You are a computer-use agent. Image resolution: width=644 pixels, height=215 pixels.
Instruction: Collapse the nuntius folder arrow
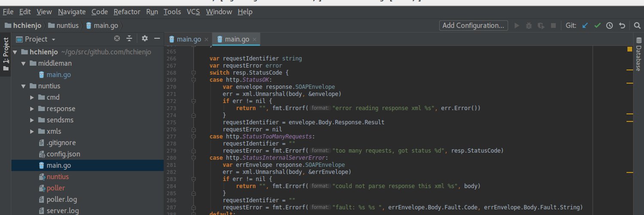(x=23, y=86)
